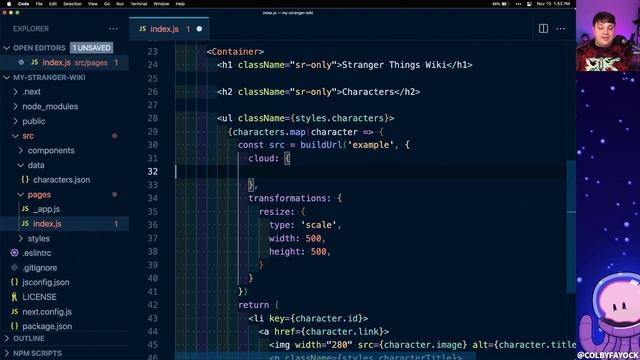This screenshot has width=640, height=360.
Task: Click the split editor icon
Action: coord(543,29)
